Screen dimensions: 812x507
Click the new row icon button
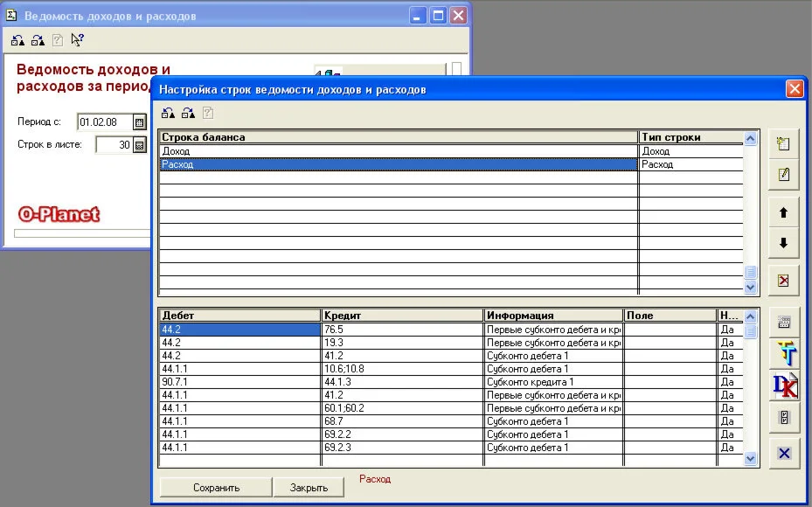pyautogui.click(x=783, y=145)
